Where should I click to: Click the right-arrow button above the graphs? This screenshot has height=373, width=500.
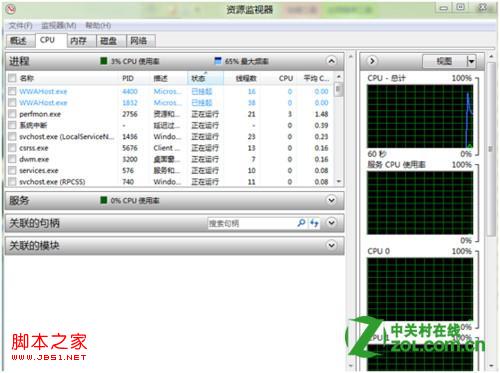372,61
